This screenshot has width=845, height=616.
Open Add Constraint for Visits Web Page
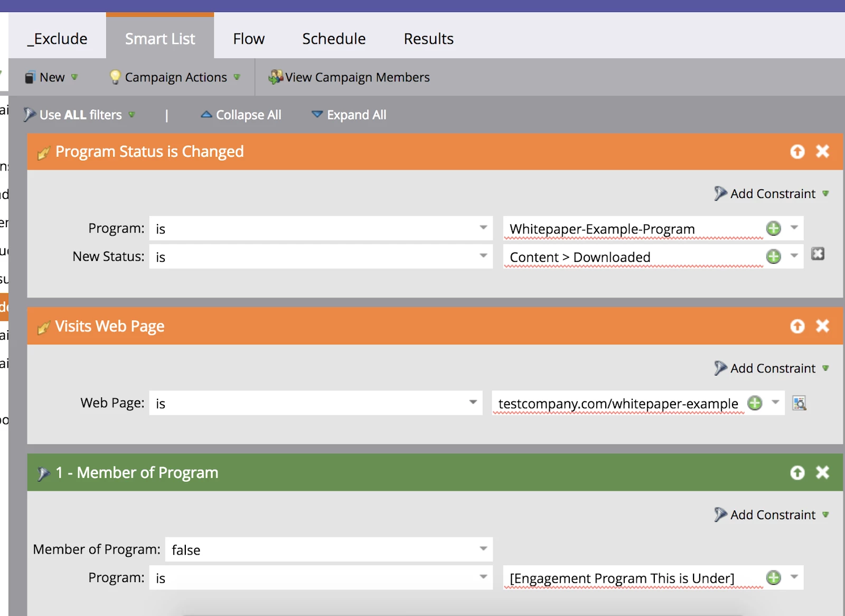pyautogui.click(x=772, y=368)
